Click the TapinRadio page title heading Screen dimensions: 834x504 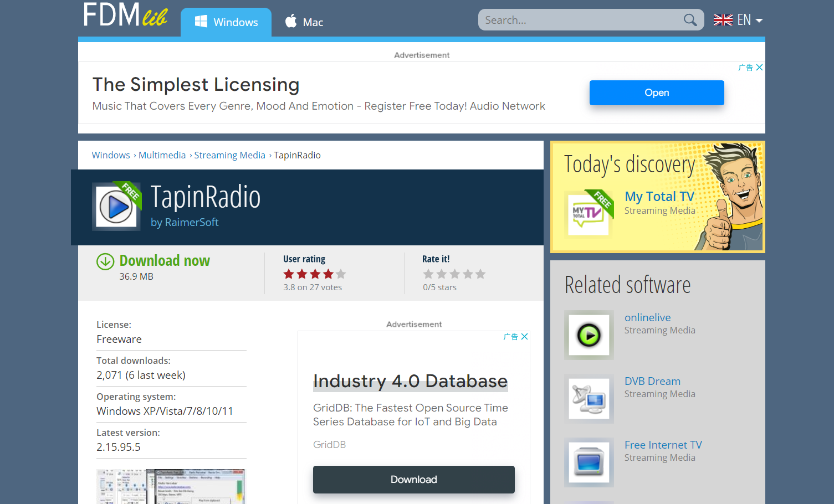coord(206,197)
